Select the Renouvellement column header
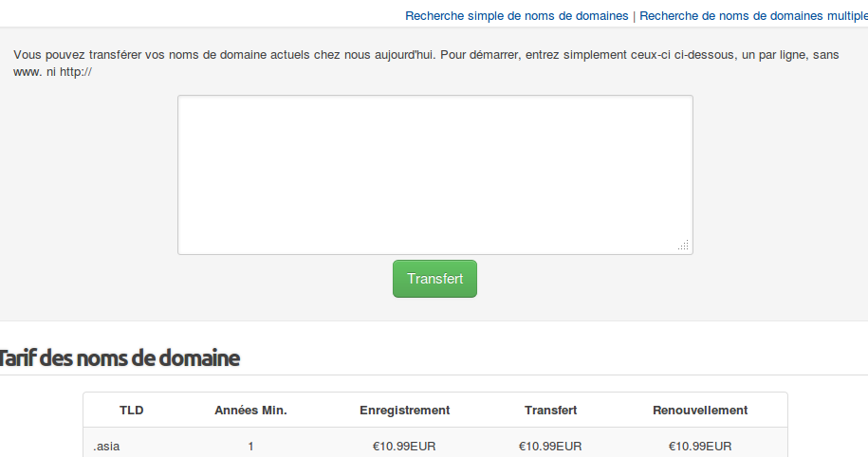Screen dimensions: 868x457 [x=700, y=410]
